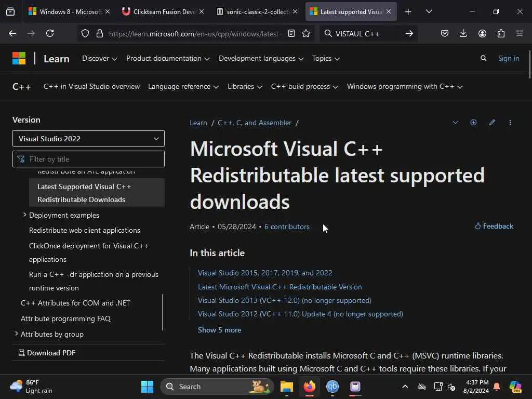This screenshot has height=399, width=532.
Task: Click the Download PDF button
Action: (47, 353)
